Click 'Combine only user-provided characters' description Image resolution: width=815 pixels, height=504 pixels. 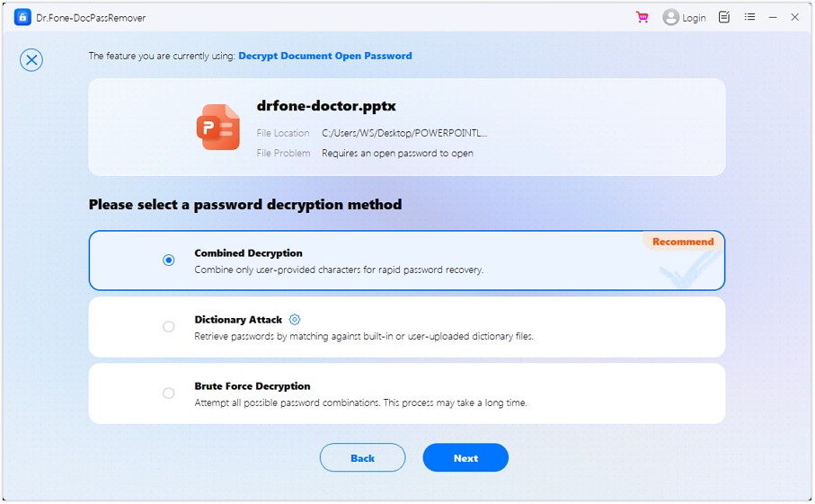click(x=339, y=270)
